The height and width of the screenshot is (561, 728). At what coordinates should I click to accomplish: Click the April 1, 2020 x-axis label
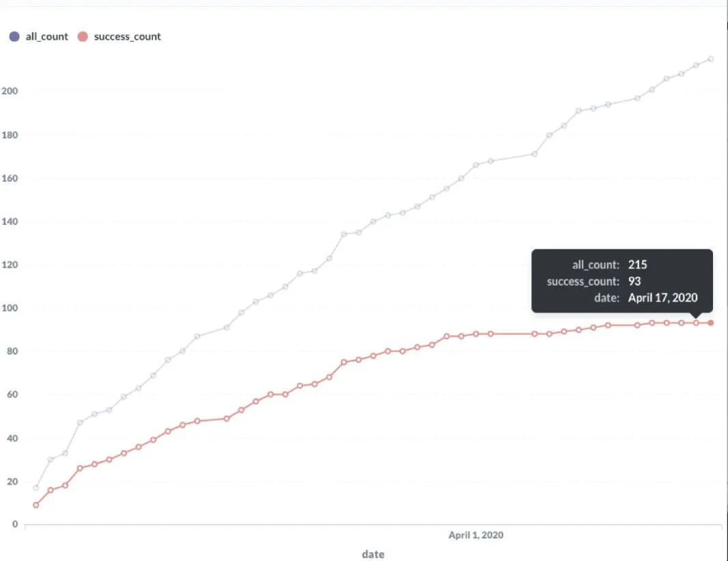click(x=476, y=535)
